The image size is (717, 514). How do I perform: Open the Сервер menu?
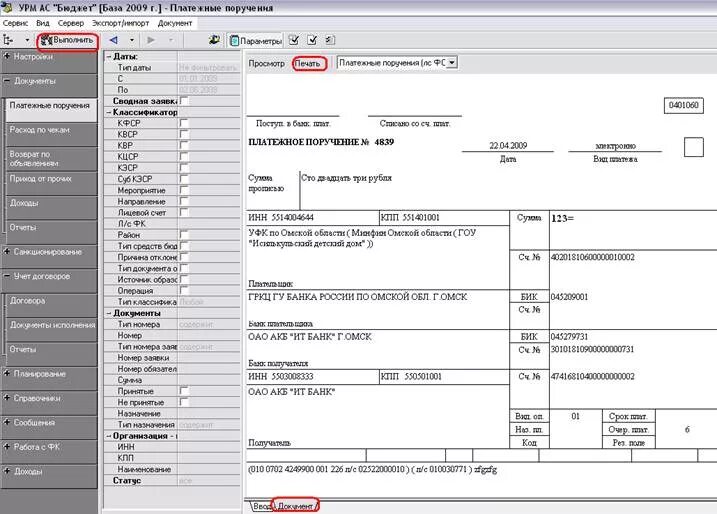71,23
